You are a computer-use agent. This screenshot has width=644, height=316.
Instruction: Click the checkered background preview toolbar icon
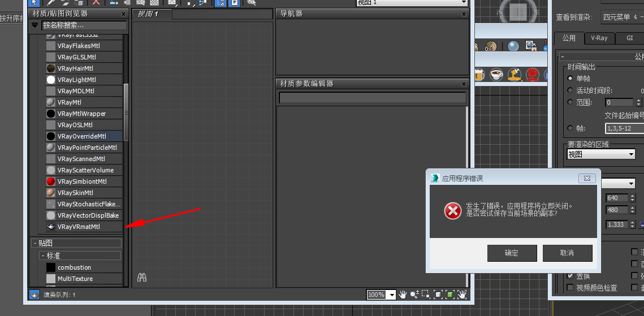point(154,2)
